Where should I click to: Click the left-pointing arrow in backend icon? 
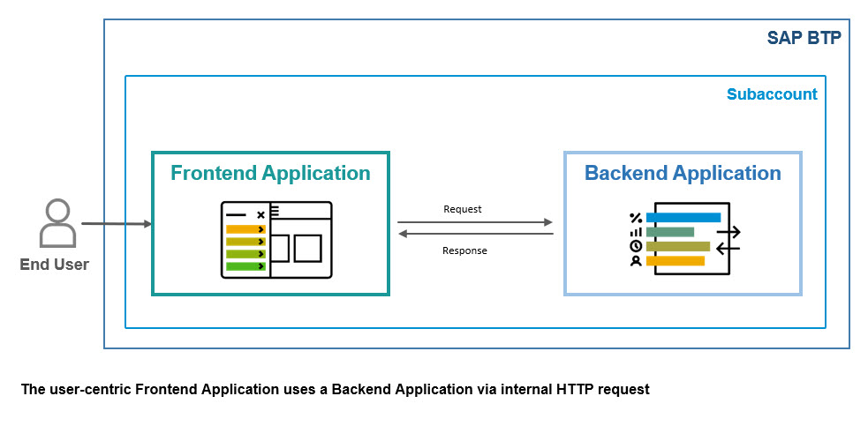(x=728, y=249)
